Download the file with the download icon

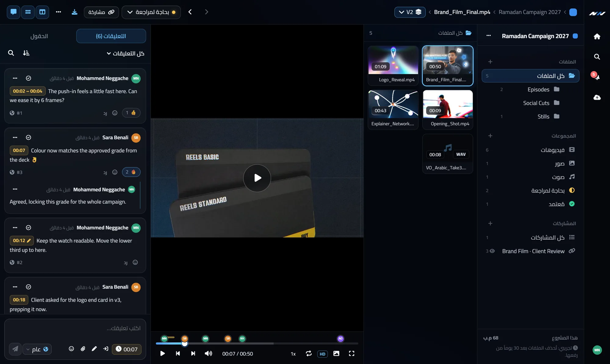(x=74, y=12)
